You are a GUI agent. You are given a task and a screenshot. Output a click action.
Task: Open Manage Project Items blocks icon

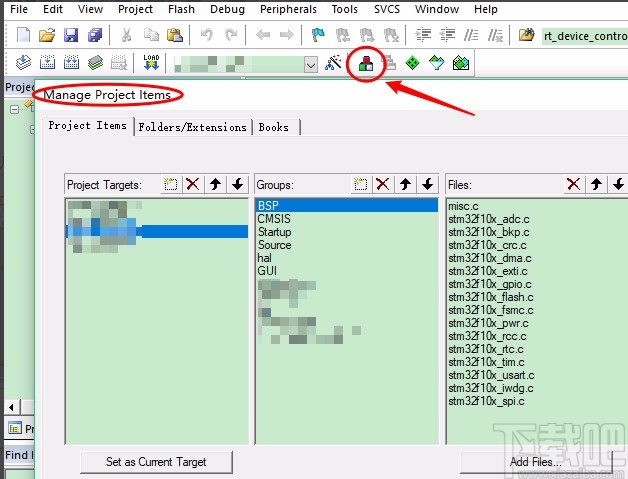point(366,63)
